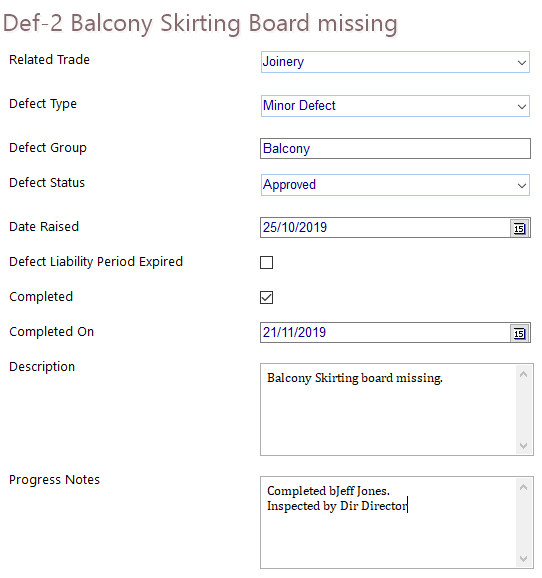
Task: Click Progress Notes scroll up arrow
Action: 523,487
